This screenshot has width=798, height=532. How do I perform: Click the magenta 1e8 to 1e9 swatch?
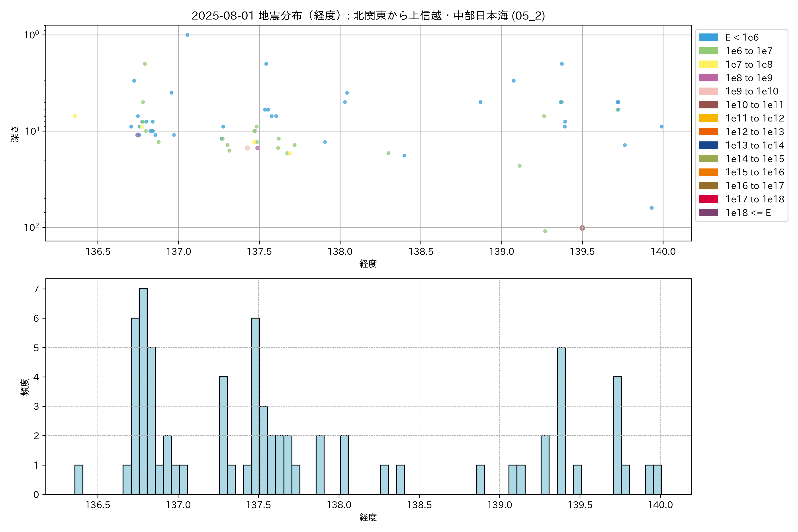coord(708,78)
